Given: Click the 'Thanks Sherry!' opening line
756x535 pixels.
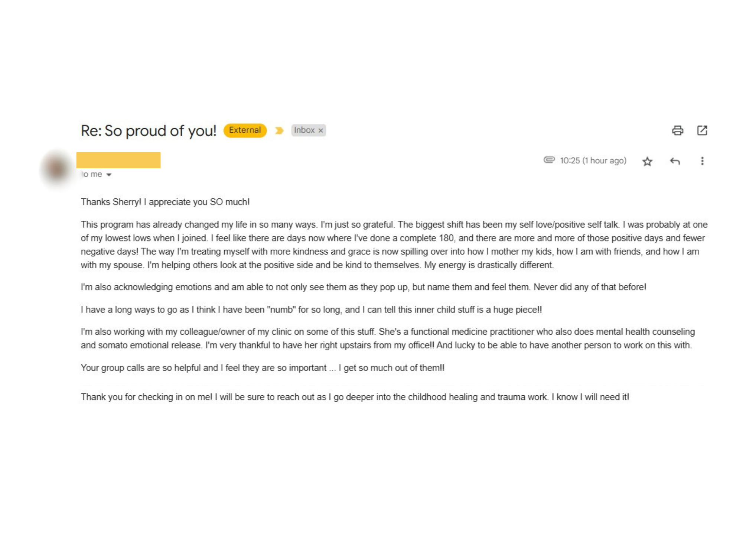Looking at the screenshot, I should [165, 202].
